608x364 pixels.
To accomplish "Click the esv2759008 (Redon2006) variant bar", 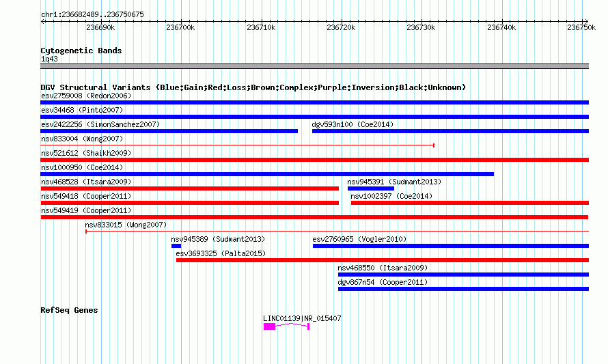I will (x=314, y=102).
